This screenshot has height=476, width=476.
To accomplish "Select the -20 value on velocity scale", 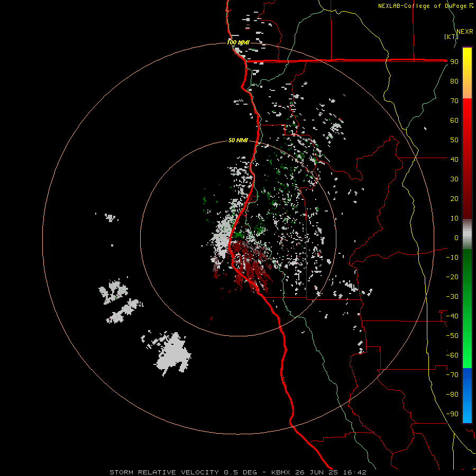I will (x=452, y=277).
